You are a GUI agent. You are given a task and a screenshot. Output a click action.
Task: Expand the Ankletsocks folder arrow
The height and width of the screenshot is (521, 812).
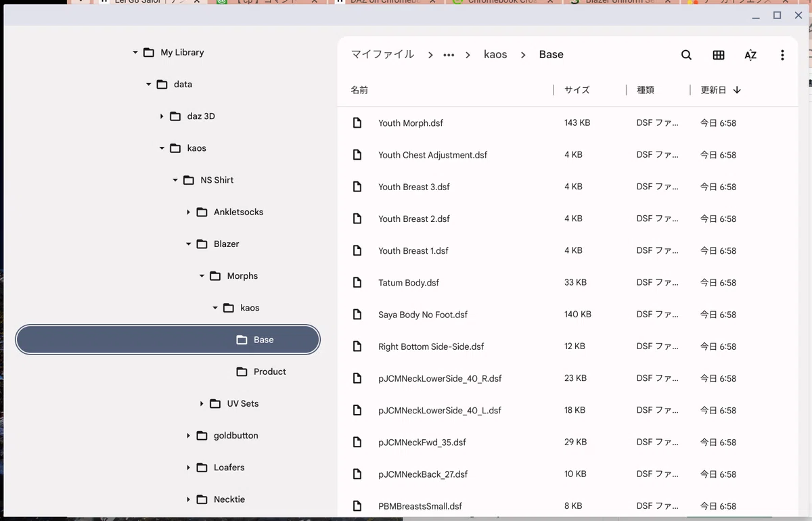(x=188, y=212)
